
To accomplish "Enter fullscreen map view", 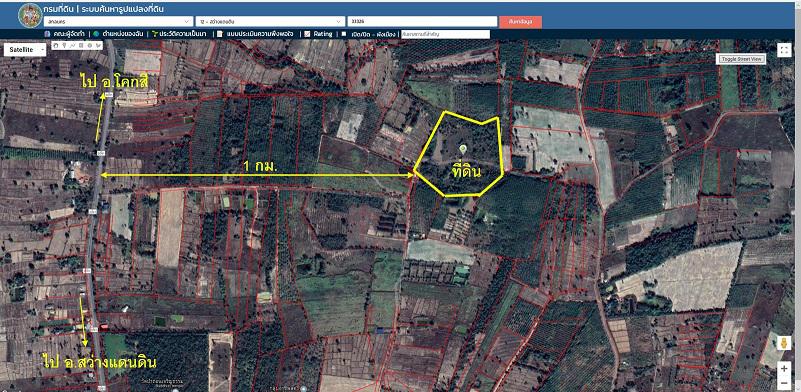I will pos(784,50).
